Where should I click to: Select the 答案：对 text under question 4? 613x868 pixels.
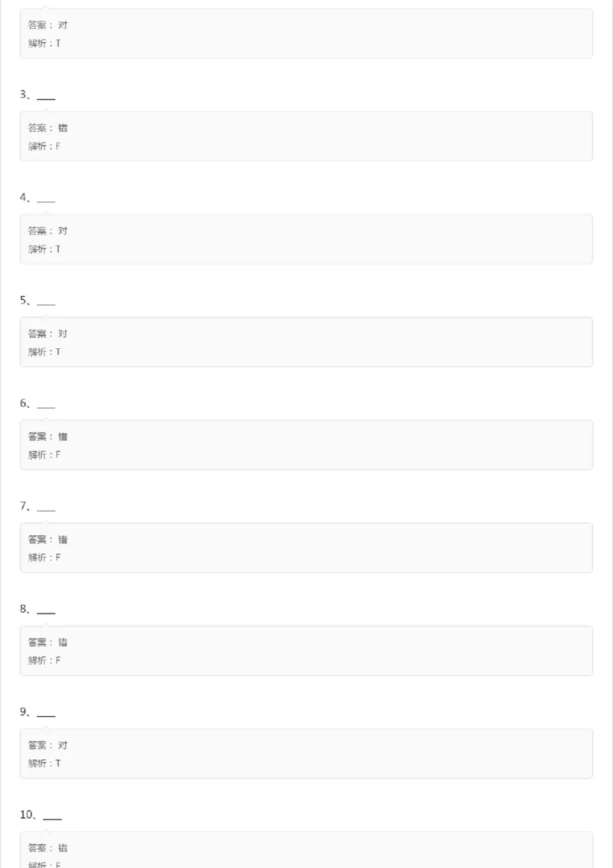point(48,231)
